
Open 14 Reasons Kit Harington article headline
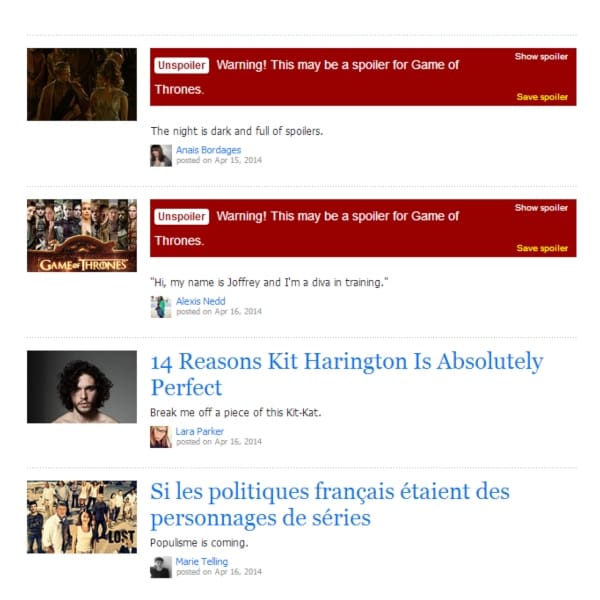(347, 374)
